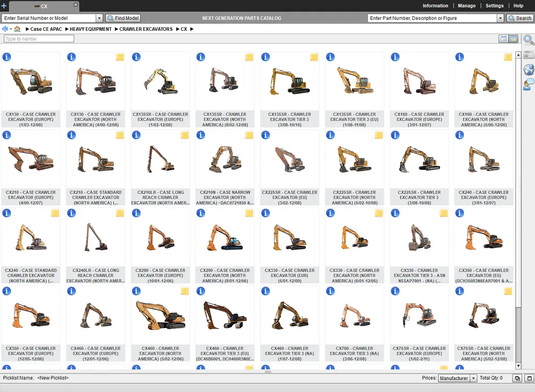The width and height of the screenshot is (535, 392).
Task: Click the printer-like icon below the sidebar magnifier
Action: coord(529,55)
